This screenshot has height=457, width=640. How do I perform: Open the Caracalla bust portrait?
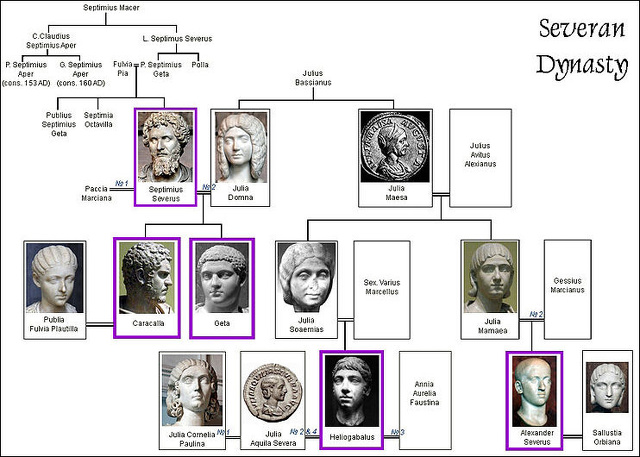point(146,278)
